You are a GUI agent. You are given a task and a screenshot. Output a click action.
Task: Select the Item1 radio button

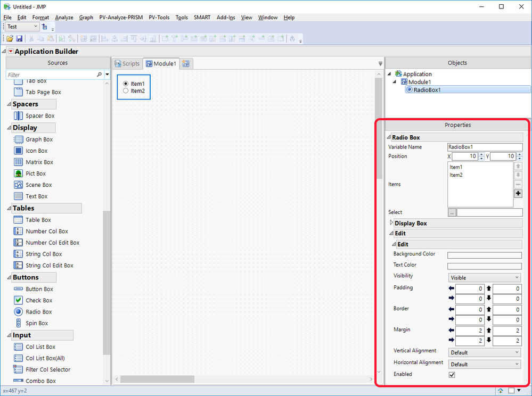(126, 84)
